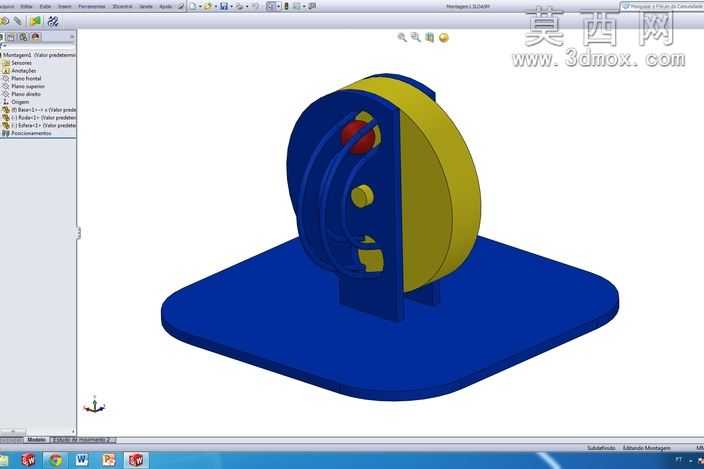
Task: Select the Roda<1> component
Action: click(x=43, y=118)
